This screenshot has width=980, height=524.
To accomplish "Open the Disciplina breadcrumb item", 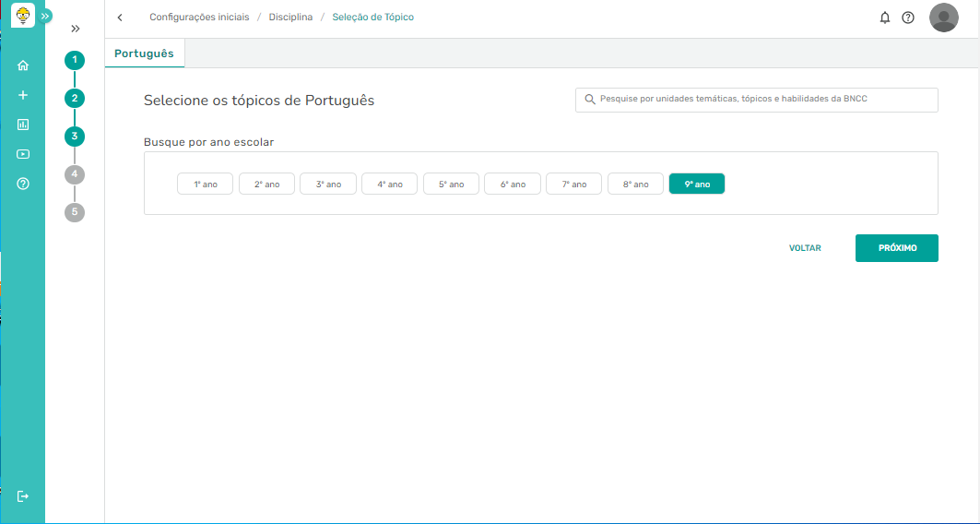I will (x=290, y=18).
